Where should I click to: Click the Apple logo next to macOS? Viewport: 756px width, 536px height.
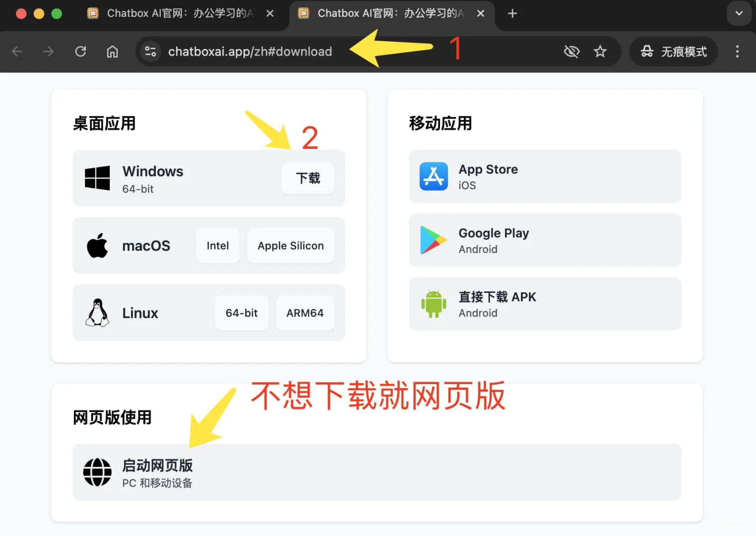[x=97, y=245]
